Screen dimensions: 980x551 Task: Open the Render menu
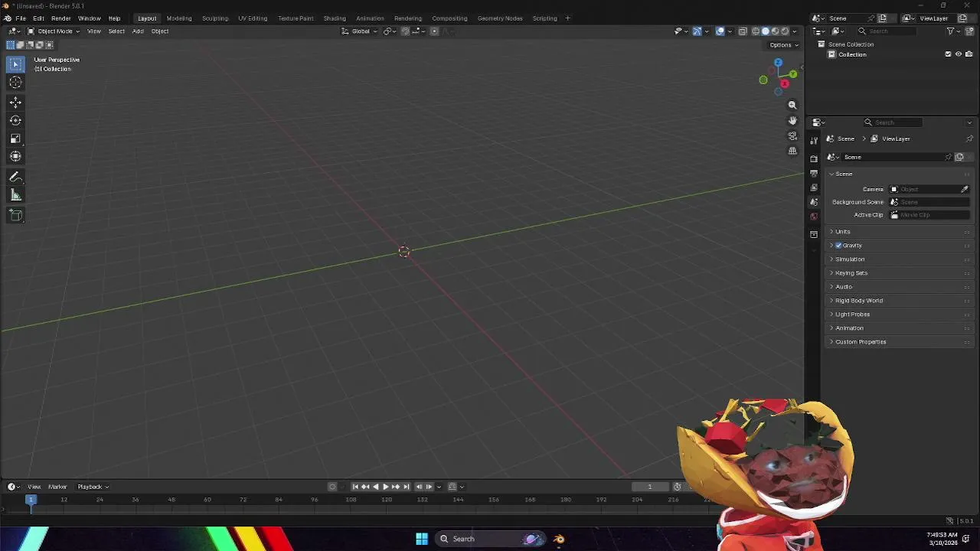point(61,18)
